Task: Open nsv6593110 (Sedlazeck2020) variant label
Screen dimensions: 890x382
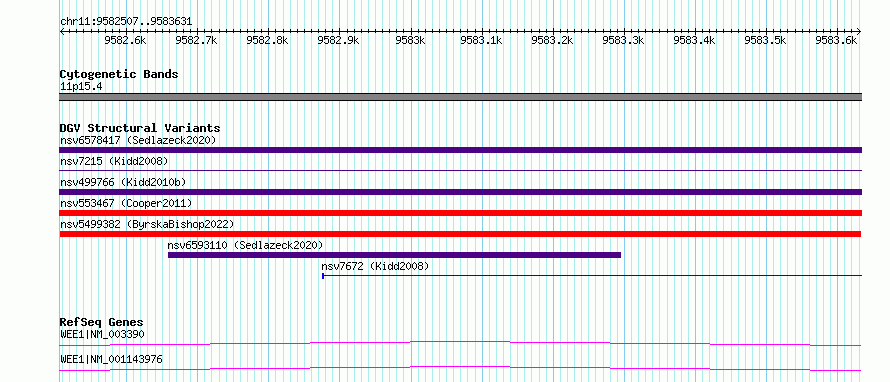Action: click(x=245, y=245)
